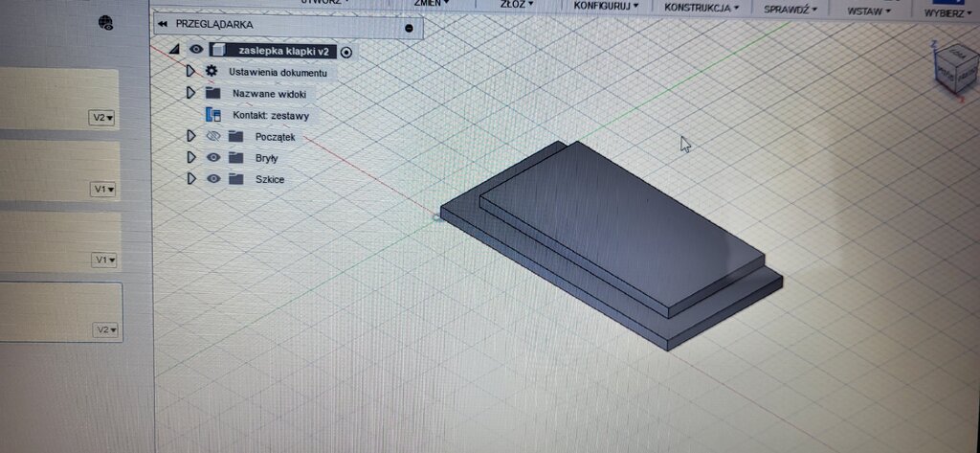980x453 pixels.
Task: Click the round pin button on Przeglądarka header
Action: 409,28
